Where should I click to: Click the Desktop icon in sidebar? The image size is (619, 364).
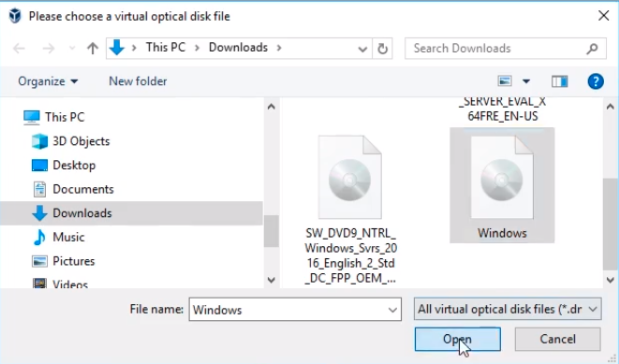[39, 166]
